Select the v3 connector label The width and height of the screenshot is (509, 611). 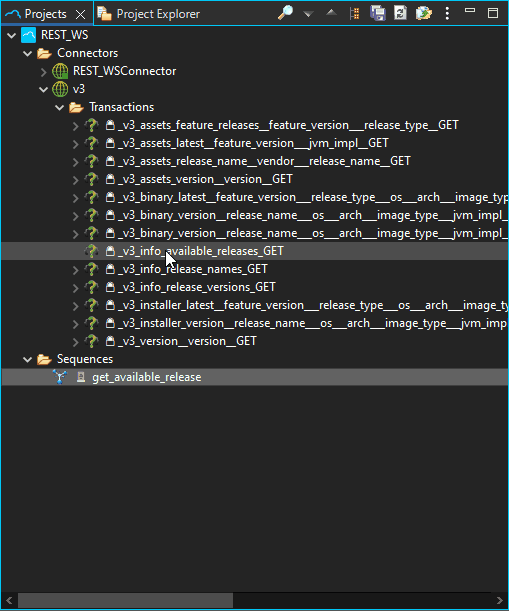tap(79, 89)
